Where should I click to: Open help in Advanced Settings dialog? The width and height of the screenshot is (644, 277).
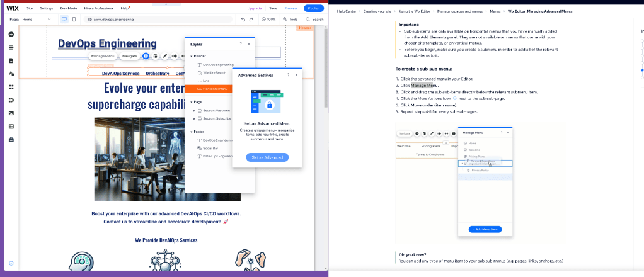289,75
